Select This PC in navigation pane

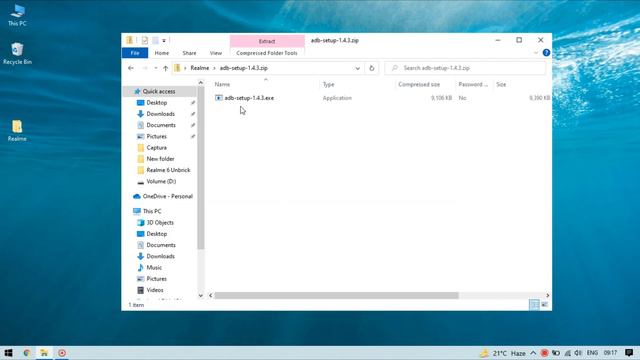(x=152, y=211)
